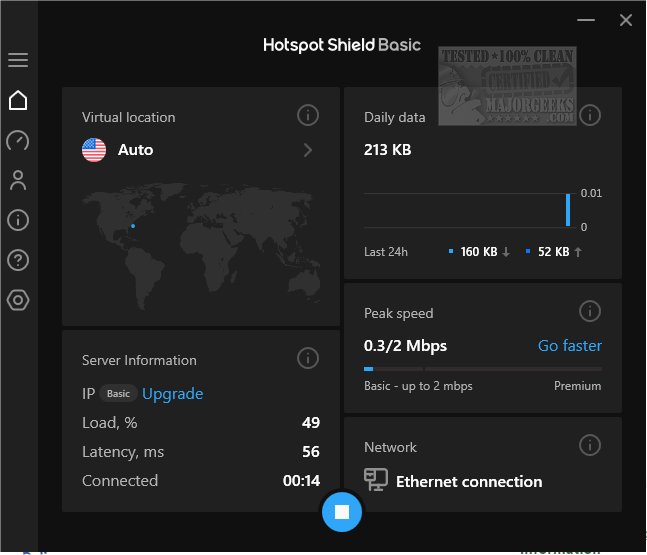Click the Upgrade link for IP

[x=172, y=394]
